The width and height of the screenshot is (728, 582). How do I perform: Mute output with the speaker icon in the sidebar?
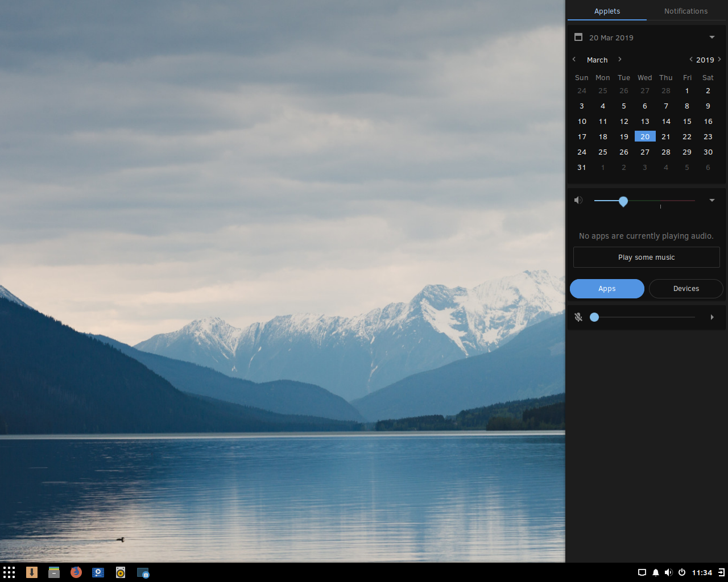(578, 200)
